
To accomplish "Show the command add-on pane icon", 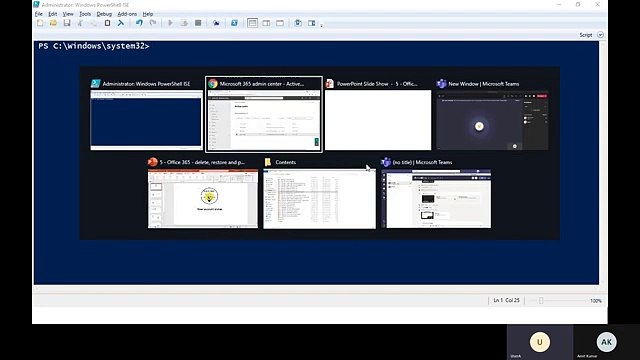I will click(x=311, y=23).
